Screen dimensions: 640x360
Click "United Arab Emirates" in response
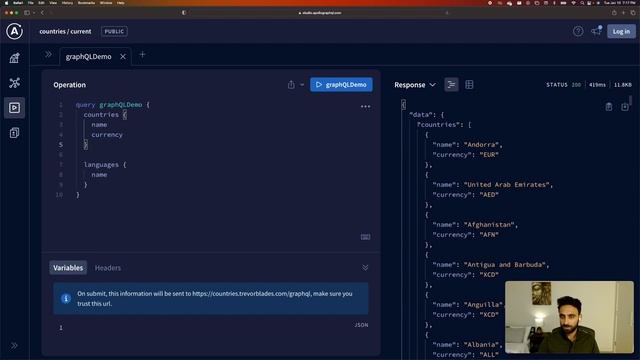[x=507, y=184]
